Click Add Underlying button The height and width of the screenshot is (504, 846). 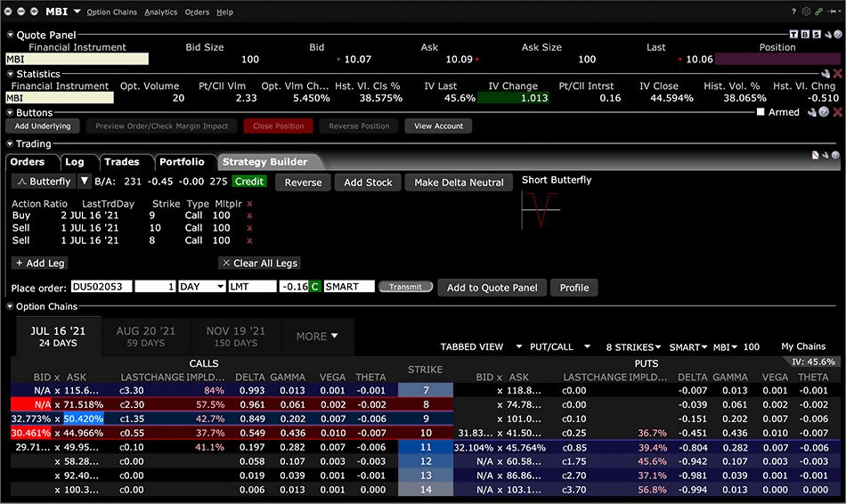click(43, 126)
